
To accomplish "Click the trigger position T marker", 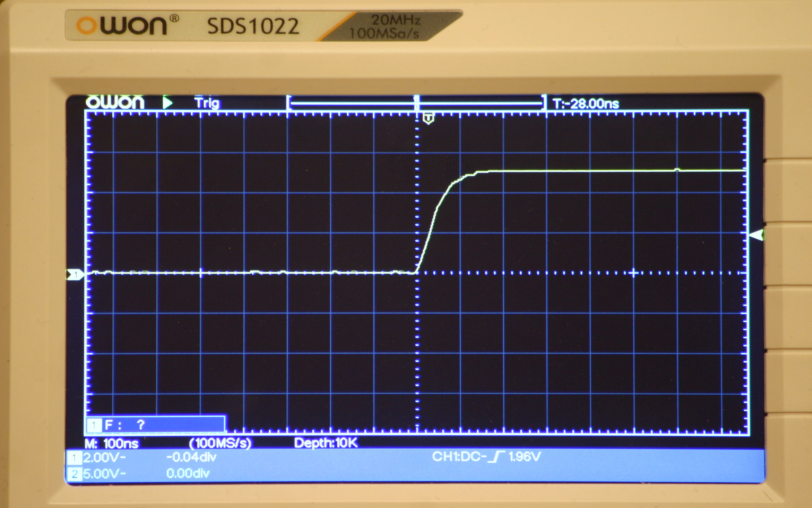I will (428, 118).
